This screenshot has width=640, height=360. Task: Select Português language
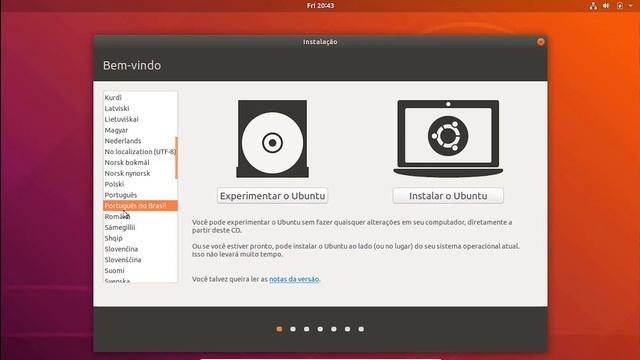[x=140, y=195]
